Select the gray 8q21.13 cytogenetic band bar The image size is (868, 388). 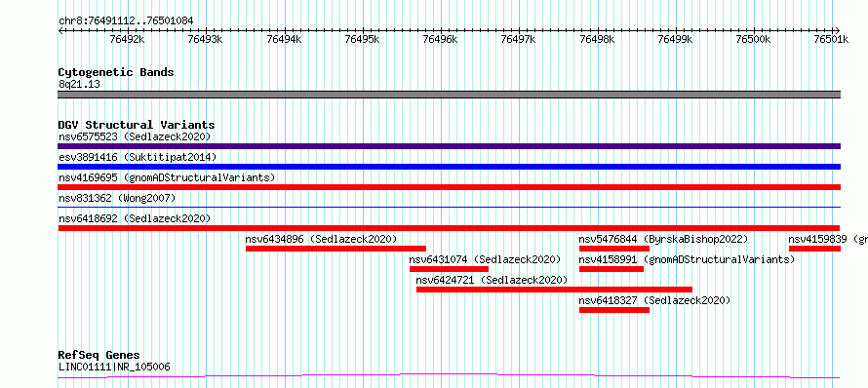pyautogui.click(x=450, y=95)
